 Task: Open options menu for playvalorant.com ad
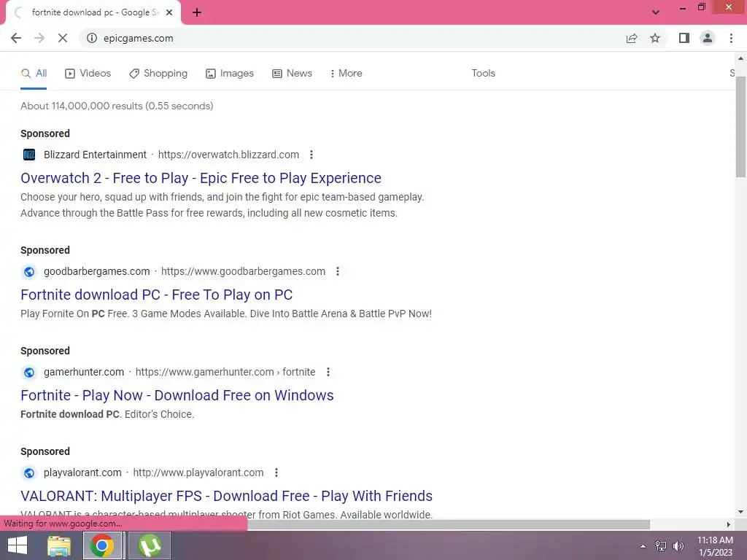point(276,472)
